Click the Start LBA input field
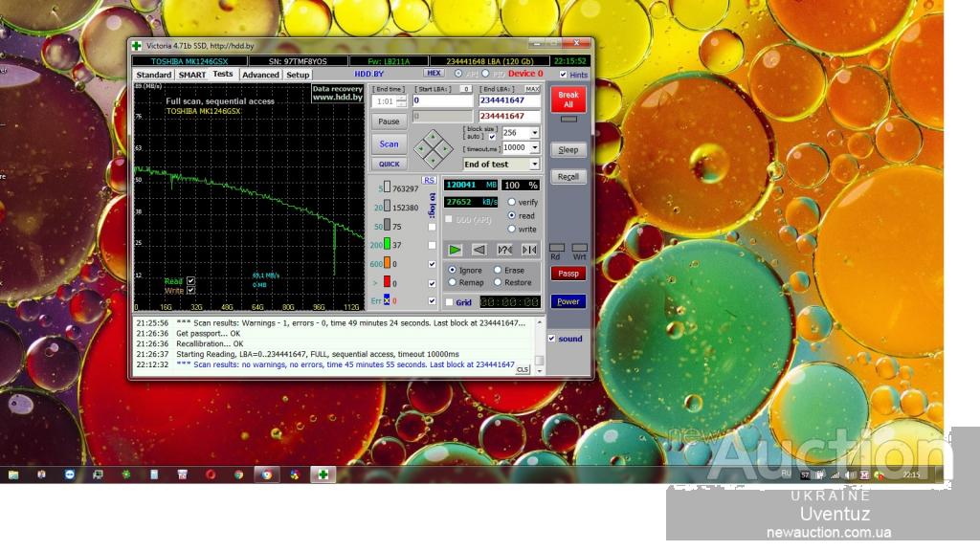 442,100
